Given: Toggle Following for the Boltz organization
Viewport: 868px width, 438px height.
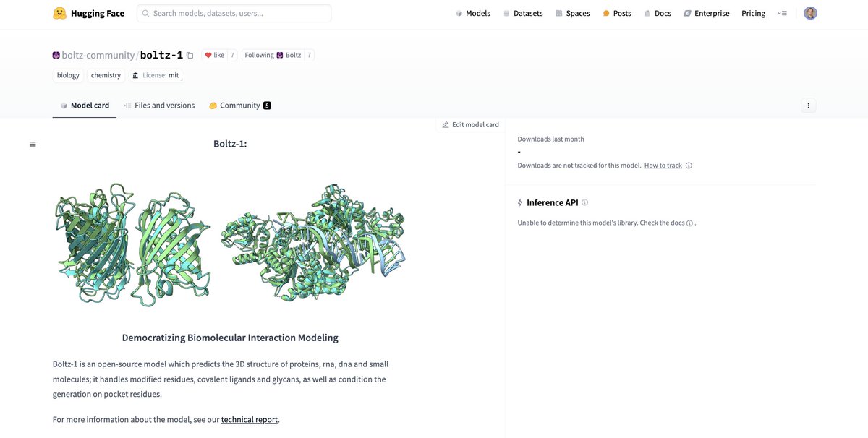Looking at the screenshot, I should coord(273,55).
